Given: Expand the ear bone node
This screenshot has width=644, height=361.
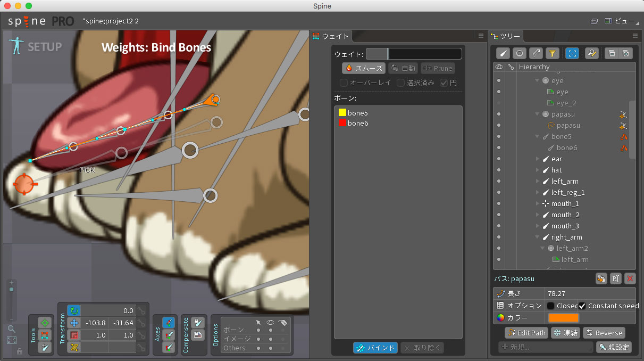Looking at the screenshot, I should (538, 159).
